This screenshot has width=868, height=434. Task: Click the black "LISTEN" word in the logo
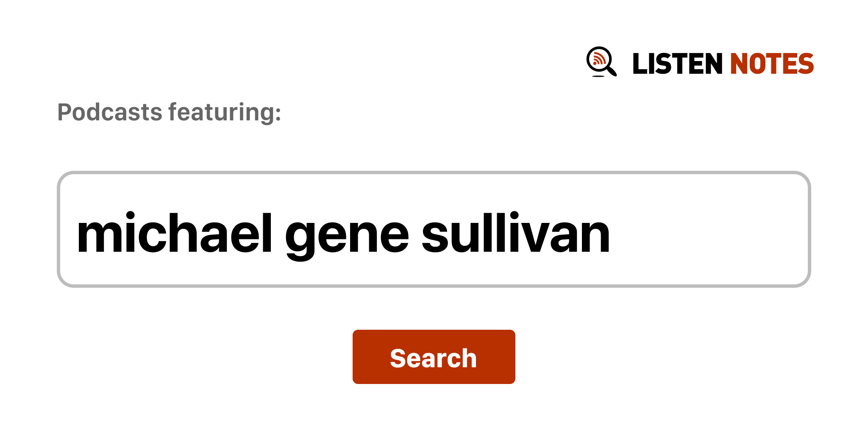click(x=677, y=64)
